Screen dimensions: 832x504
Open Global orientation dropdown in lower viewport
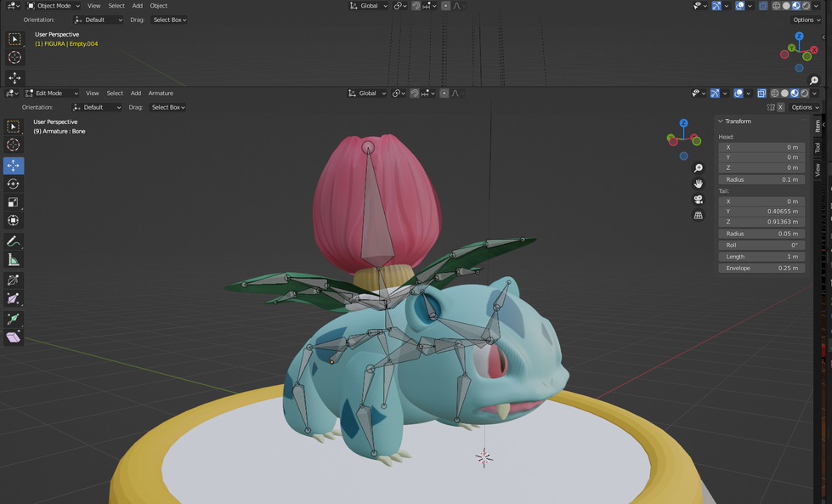pyautogui.click(x=366, y=93)
